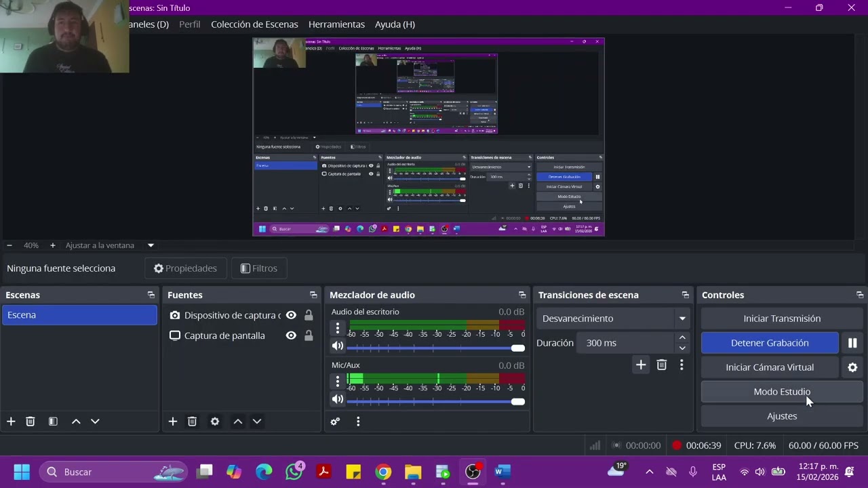The width and height of the screenshot is (868, 488).
Task: Open source Filtros button
Action: (x=259, y=268)
